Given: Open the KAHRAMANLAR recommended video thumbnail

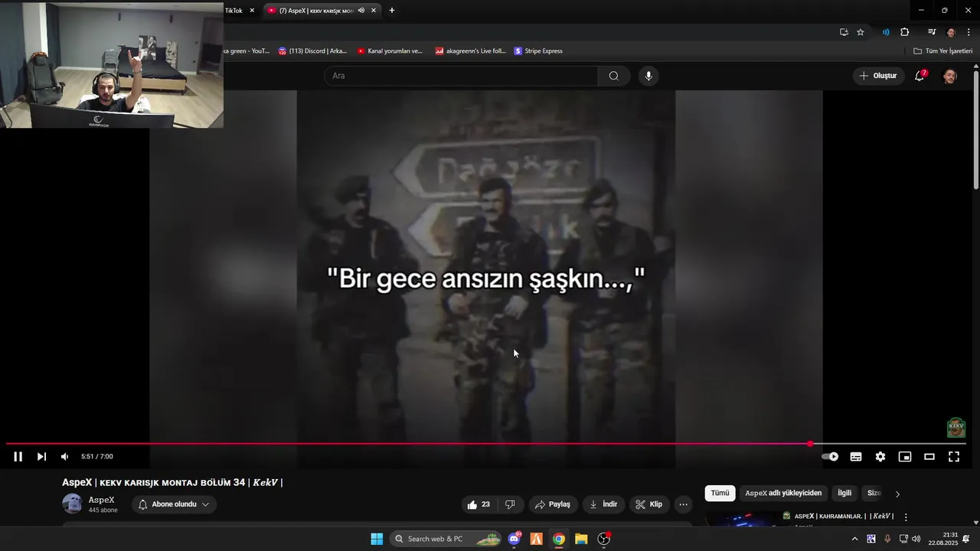Looking at the screenshot, I should pos(742,520).
